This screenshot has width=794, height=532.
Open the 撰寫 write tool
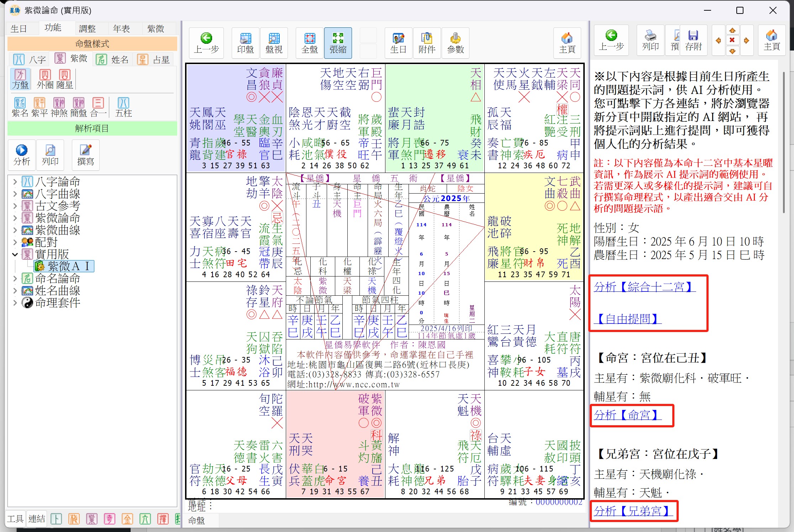coord(85,155)
